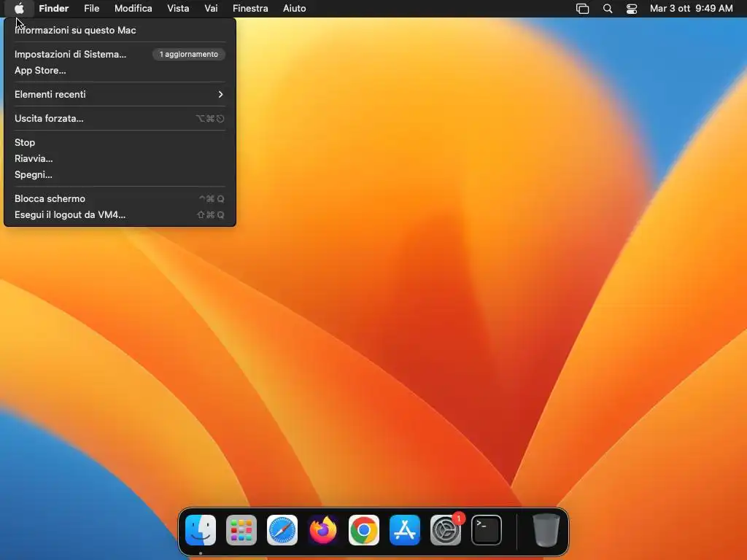
Task: Open the Modifica menu
Action: pyautogui.click(x=133, y=9)
